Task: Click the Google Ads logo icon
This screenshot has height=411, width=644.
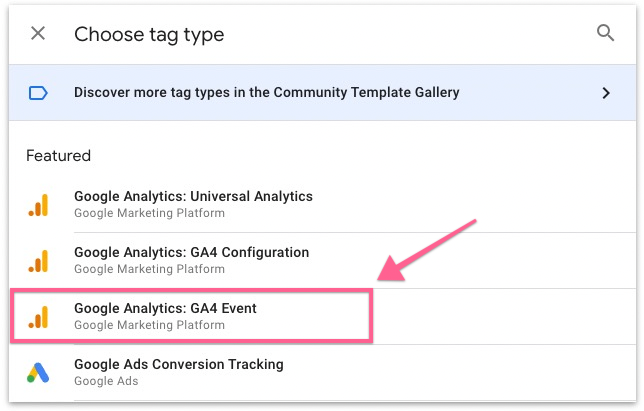Action: 38,373
